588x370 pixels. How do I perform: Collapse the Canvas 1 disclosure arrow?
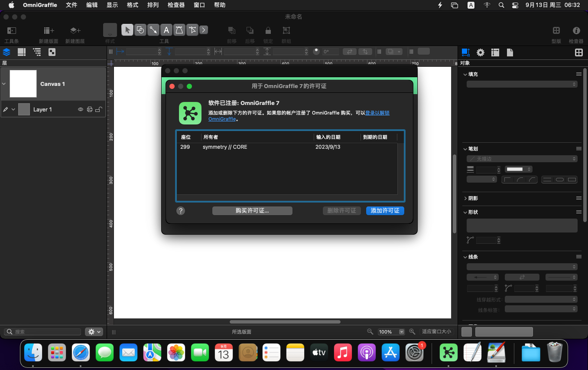coord(4,84)
